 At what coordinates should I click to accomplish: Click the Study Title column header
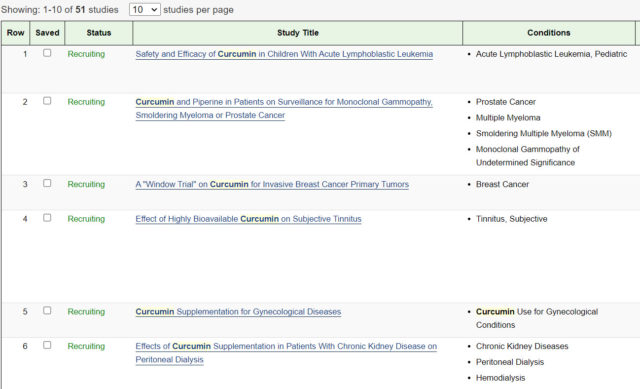298,33
